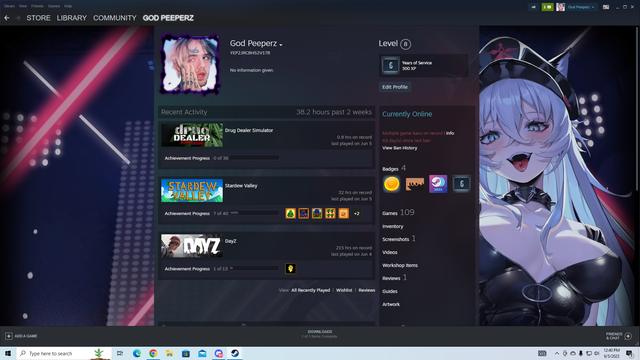The image size is (640, 360).
Task: Open the green notifications inbox button
Action: tap(547, 7)
